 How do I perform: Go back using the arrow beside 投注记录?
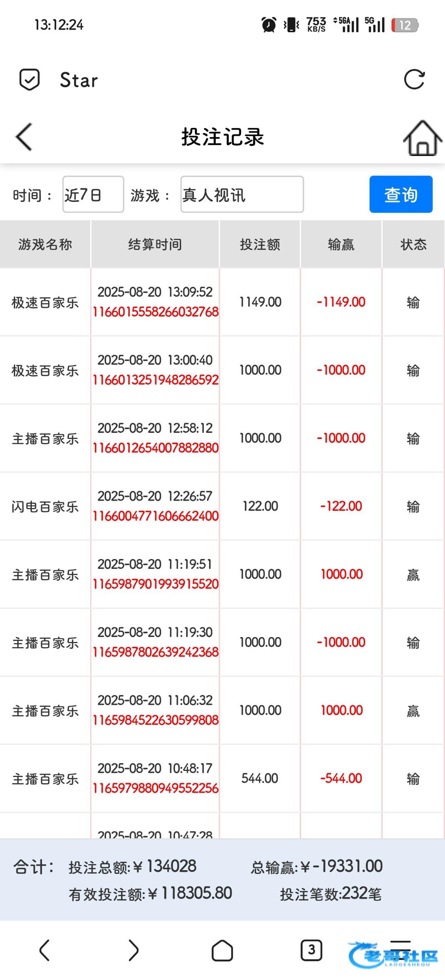coord(24,137)
